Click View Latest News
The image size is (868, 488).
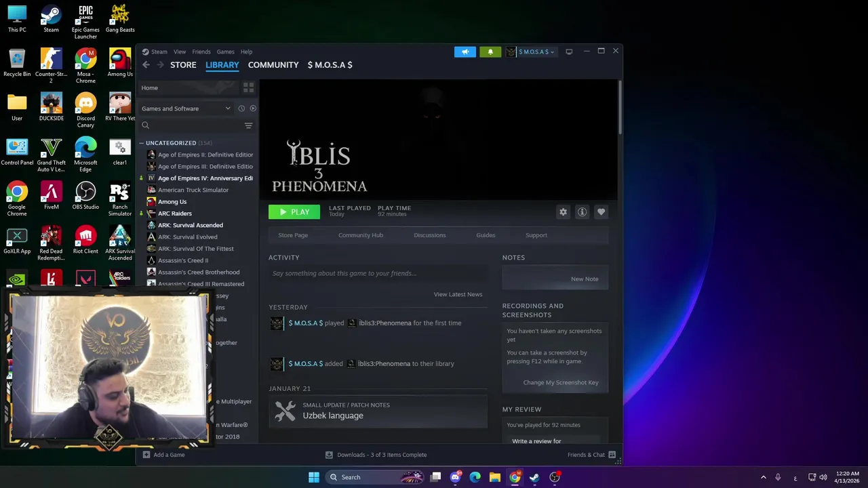pos(458,294)
